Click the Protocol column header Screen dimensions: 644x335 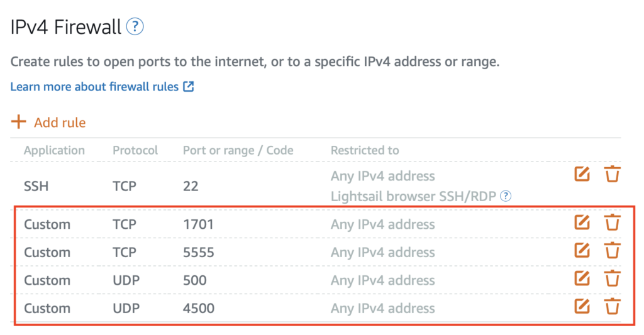(x=135, y=150)
